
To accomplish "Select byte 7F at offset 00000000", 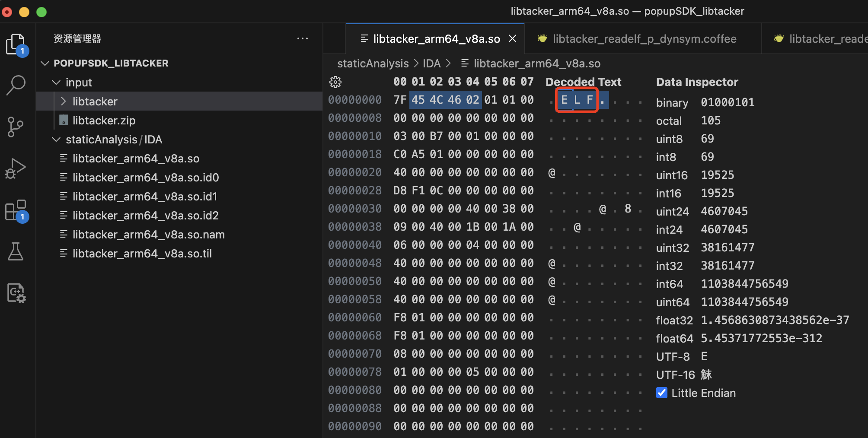I will click(x=400, y=100).
